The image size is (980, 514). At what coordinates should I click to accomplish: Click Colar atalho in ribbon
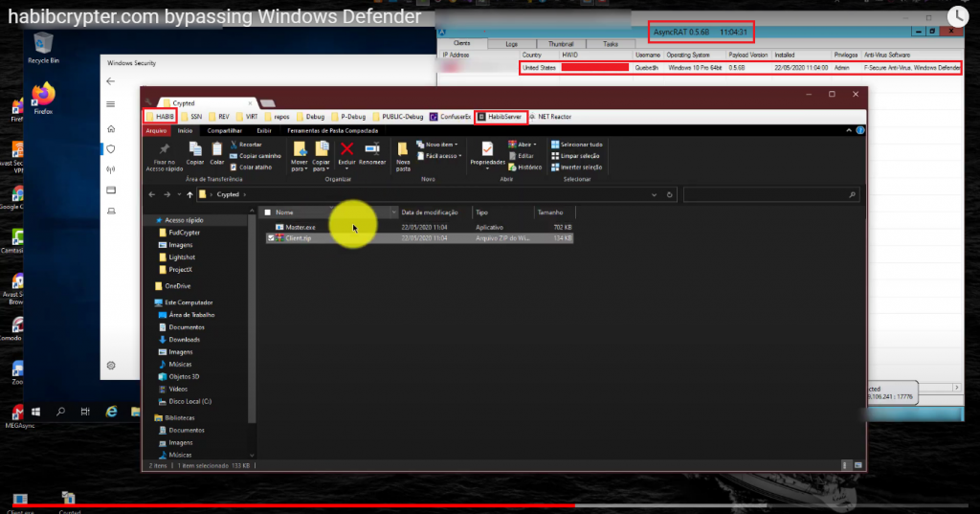[x=252, y=167]
